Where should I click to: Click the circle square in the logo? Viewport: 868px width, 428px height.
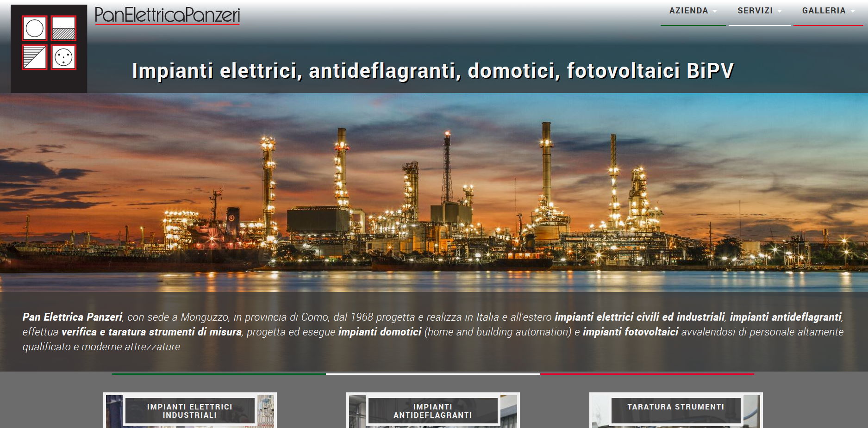[35, 29]
